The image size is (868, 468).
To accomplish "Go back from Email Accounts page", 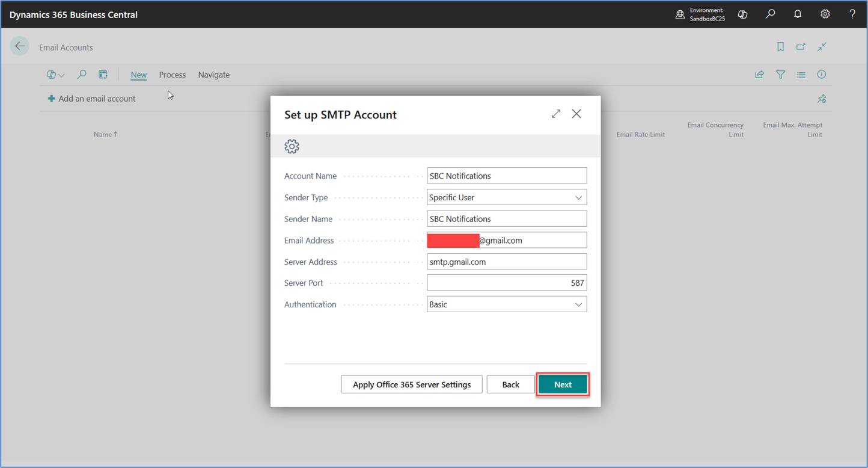I will (x=20, y=46).
